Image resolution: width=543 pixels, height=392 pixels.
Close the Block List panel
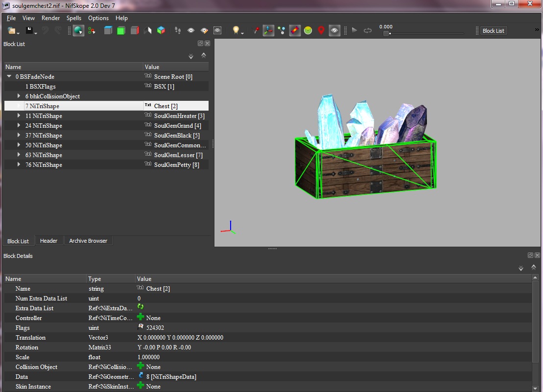pyautogui.click(x=207, y=43)
